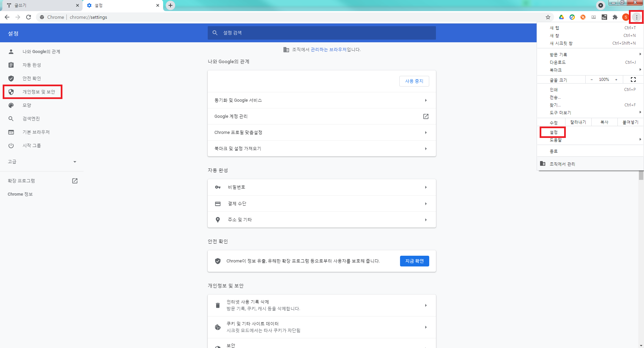Click the 설정 검색 search field
This screenshot has height=348, width=644.
coord(321,33)
